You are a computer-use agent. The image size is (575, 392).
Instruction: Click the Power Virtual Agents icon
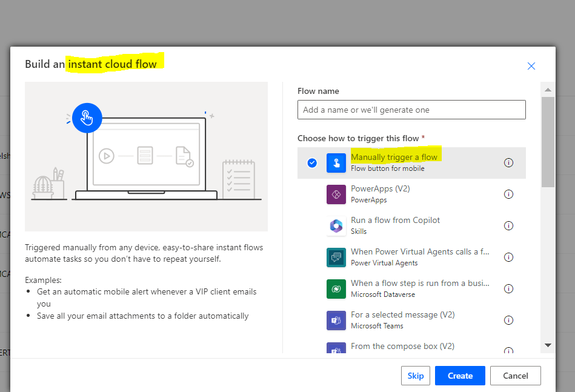pos(336,257)
